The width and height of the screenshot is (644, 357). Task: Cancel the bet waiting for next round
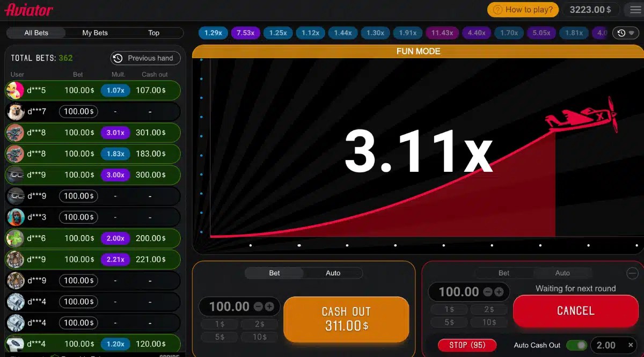(x=575, y=310)
